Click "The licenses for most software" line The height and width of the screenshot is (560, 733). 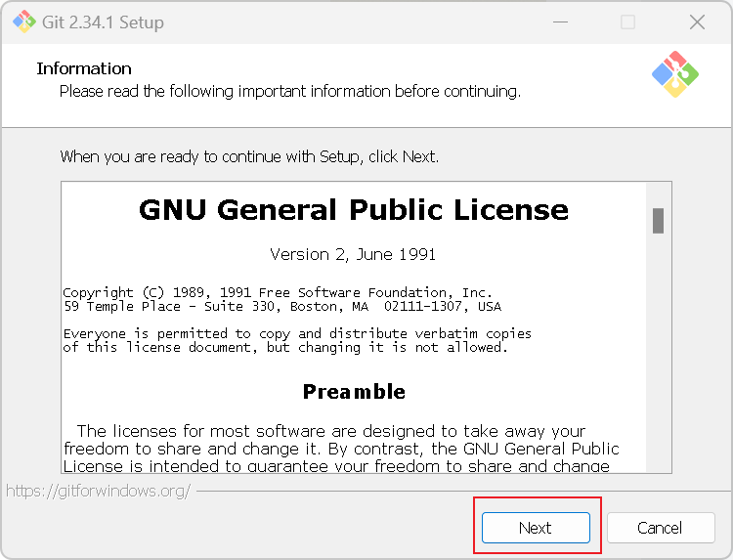pyautogui.click(x=331, y=431)
